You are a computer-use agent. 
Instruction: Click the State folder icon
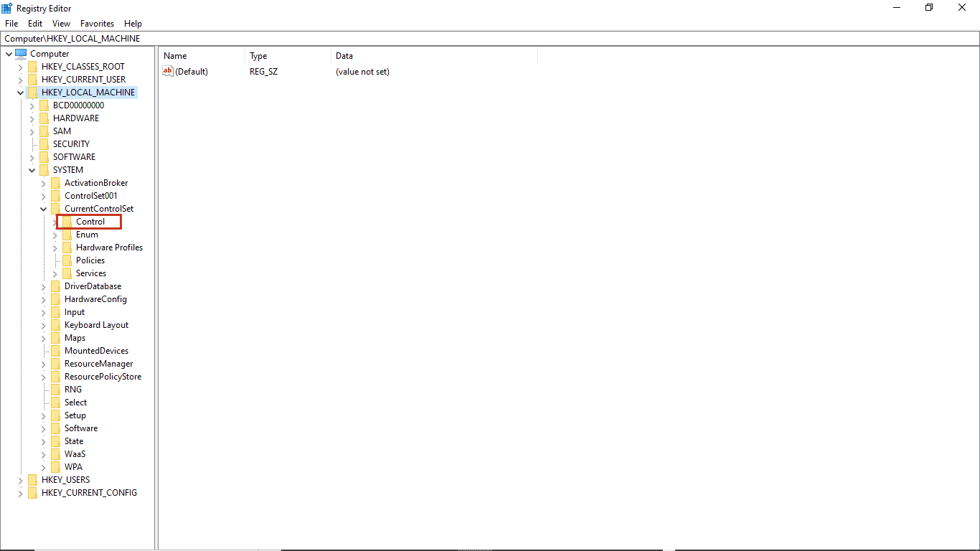(55, 441)
